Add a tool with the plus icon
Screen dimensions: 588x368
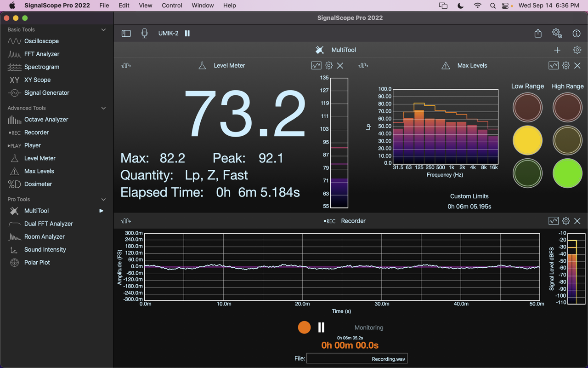coord(557,50)
